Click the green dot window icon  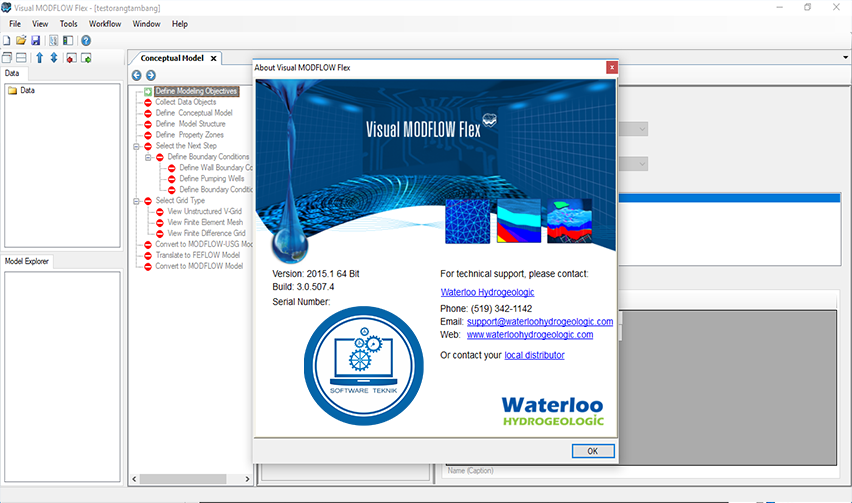tap(86, 58)
